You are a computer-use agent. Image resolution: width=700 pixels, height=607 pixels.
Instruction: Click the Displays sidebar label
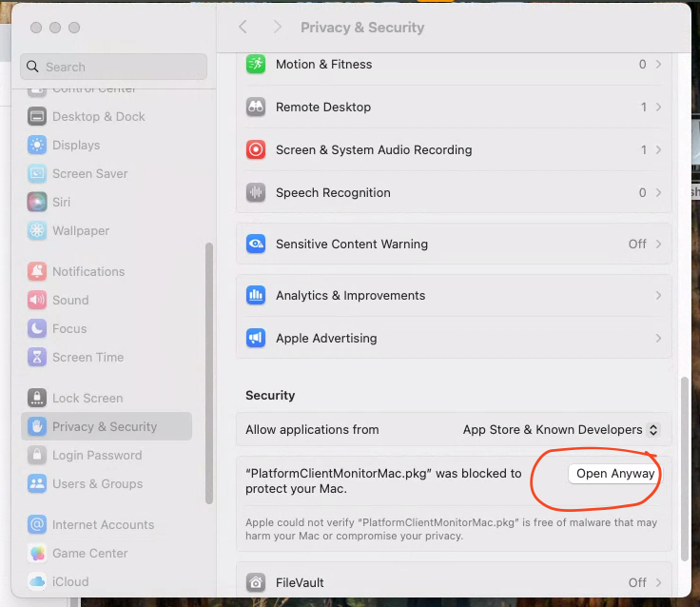point(76,146)
